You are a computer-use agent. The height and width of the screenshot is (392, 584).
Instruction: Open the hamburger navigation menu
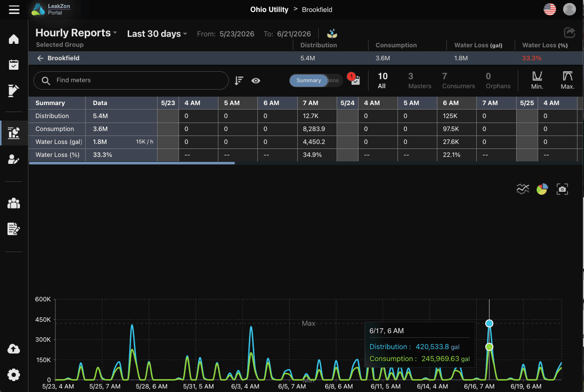(14, 9)
